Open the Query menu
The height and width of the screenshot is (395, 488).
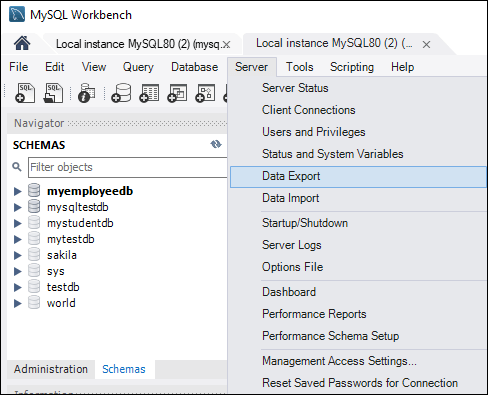pyautogui.click(x=138, y=67)
